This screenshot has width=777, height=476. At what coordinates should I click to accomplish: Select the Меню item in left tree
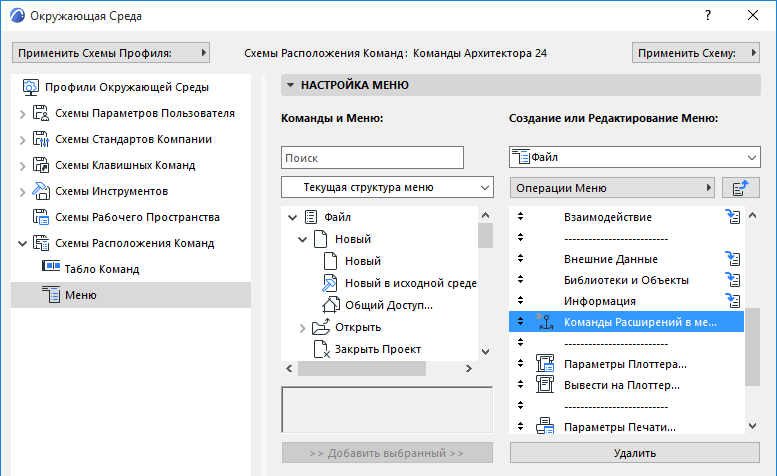pyautogui.click(x=80, y=294)
